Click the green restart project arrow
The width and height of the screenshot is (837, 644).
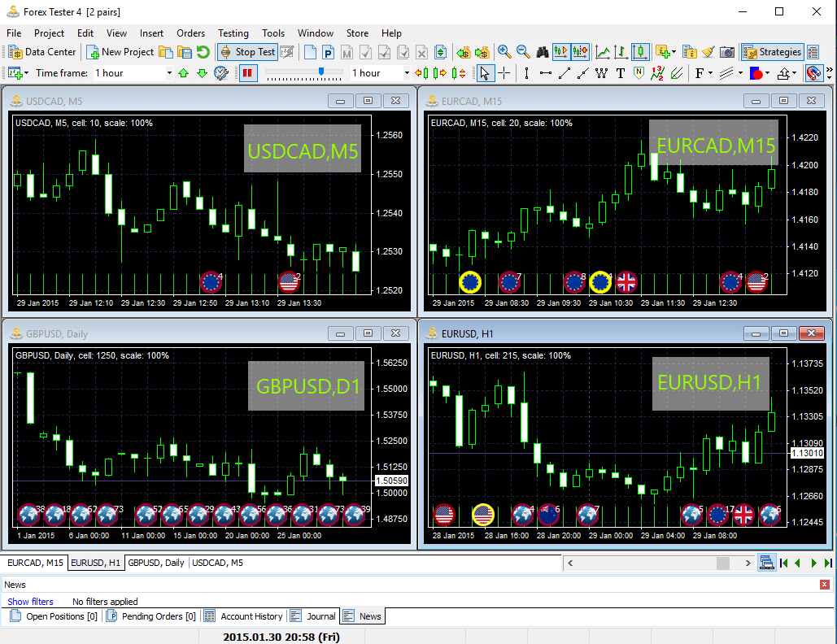(203, 52)
